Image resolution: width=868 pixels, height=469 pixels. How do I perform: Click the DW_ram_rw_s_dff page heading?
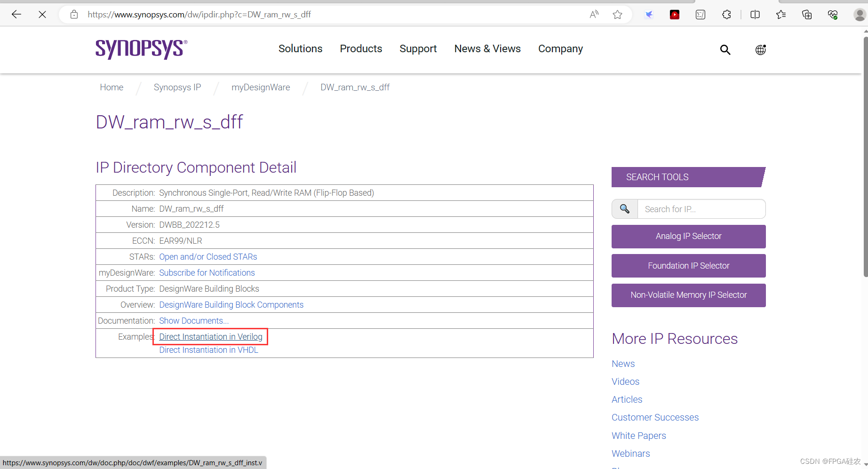169,122
